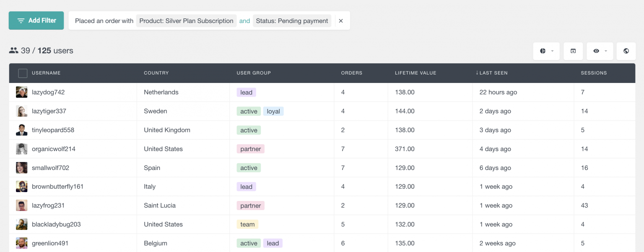Viewport: 644px width, 252px height.
Task: Select the loyal tag on lazytiger337
Action: [273, 111]
